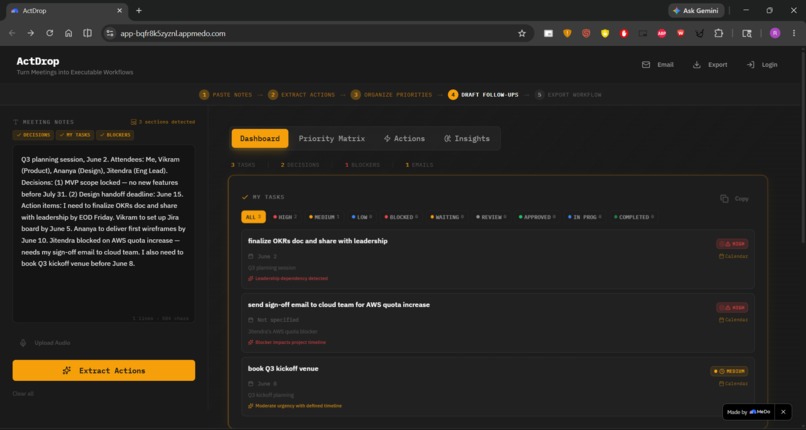Viewport: 806px width, 430px height.
Task: Click the browser Back arrow
Action: click(x=12, y=33)
